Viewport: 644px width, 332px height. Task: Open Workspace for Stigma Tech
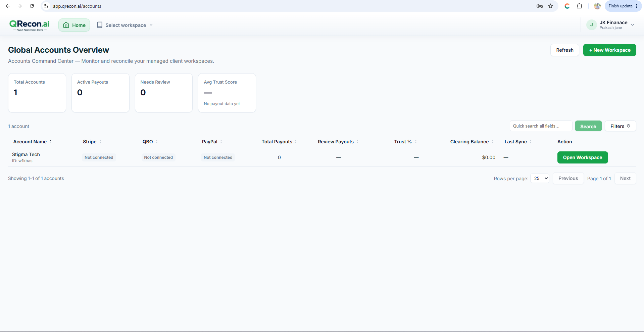click(x=583, y=157)
